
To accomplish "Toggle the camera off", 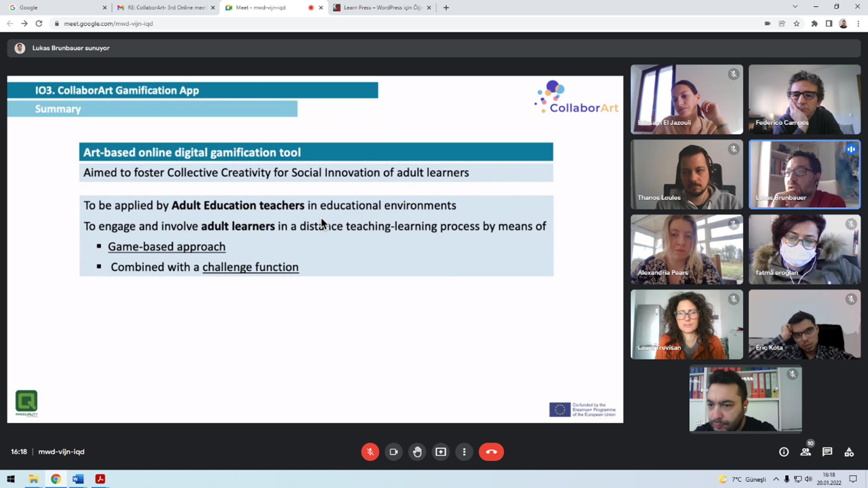I will [x=394, y=452].
